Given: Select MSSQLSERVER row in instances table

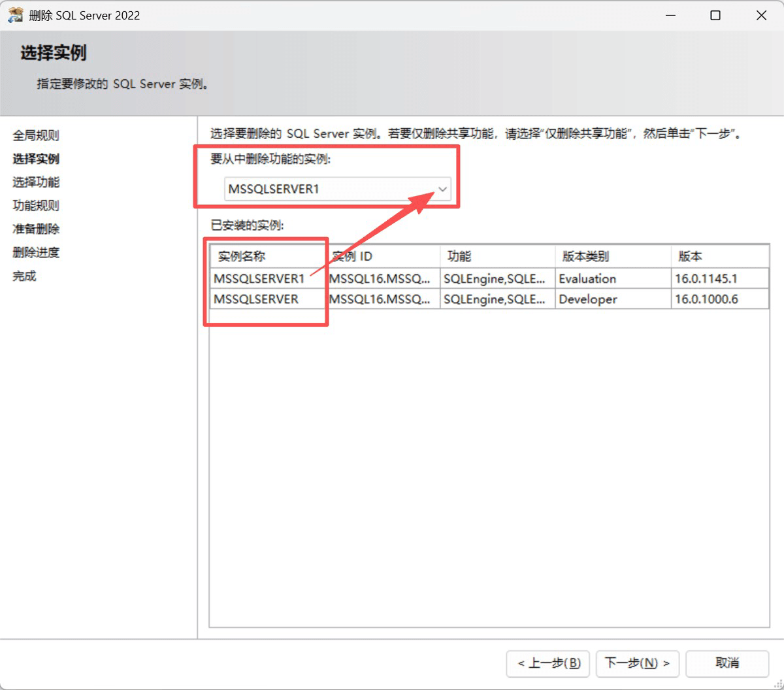Looking at the screenshot, I should tap(489, 299).
